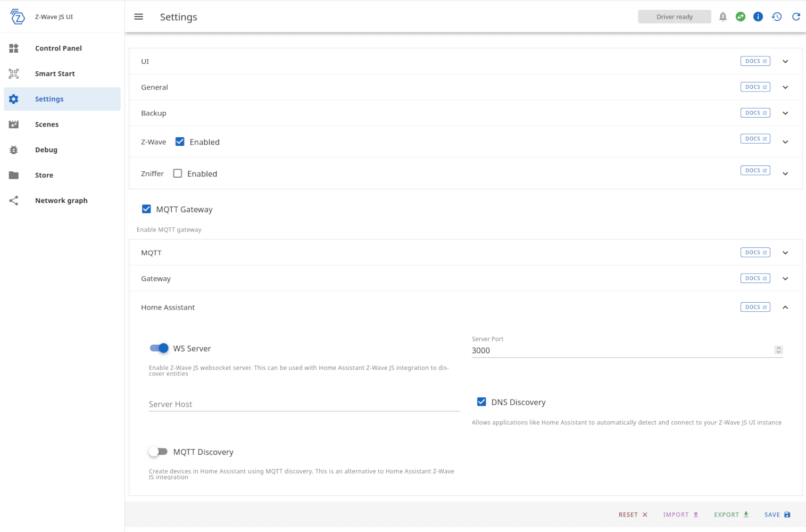
Task: Save the settings
Action: pyautogui.click(x=777, y=514)
